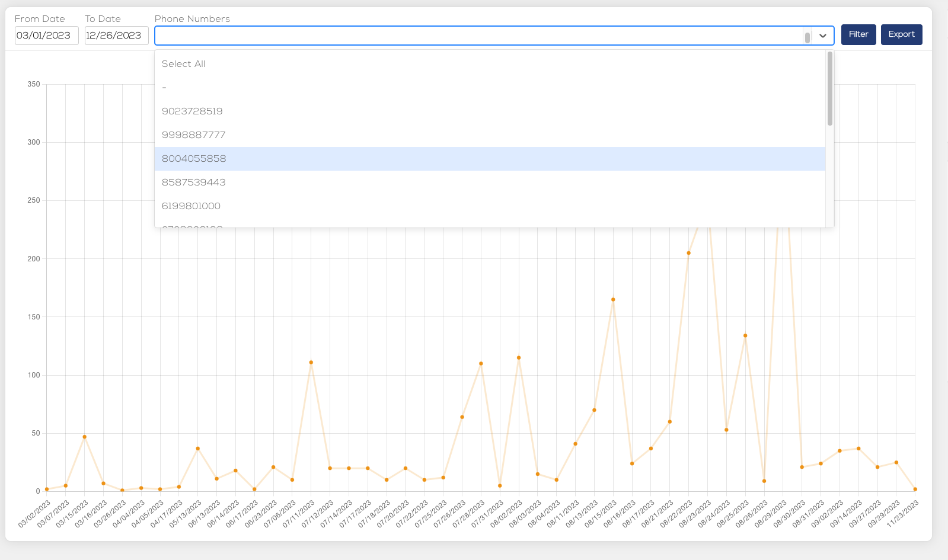Select highlighted number 8004055858
The height and width of the screenshot is (560, 948).
click(194, 159)
